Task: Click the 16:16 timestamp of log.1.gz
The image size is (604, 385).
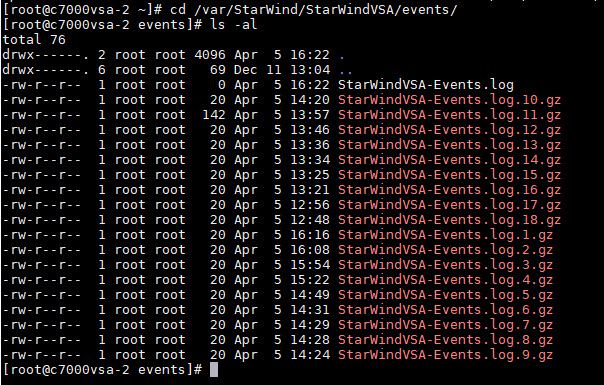Action: 310,235
